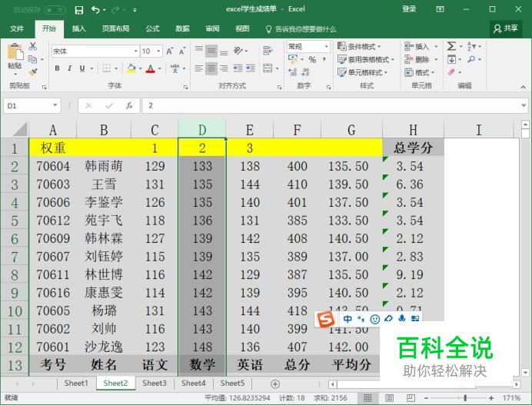Image resolution: width=532 pixels, height=405 pixels.
Task: Align text right icon
Action: pos(224,68)
